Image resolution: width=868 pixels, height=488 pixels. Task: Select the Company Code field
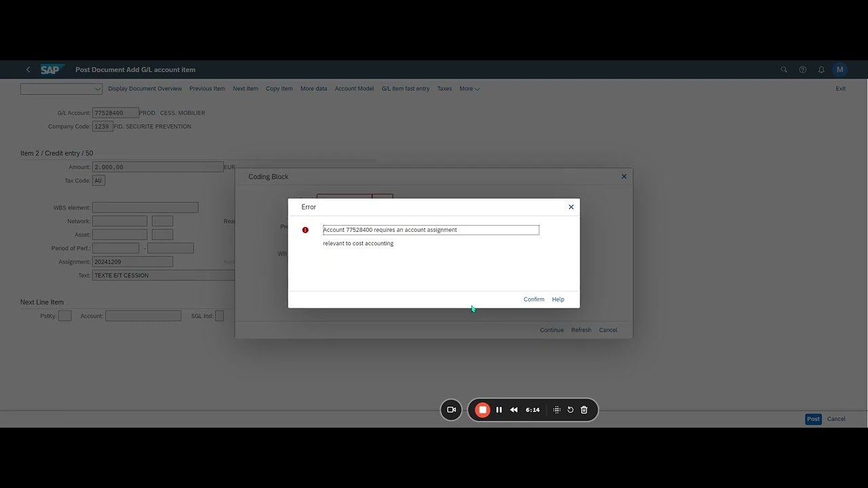(x=102, y=127)
